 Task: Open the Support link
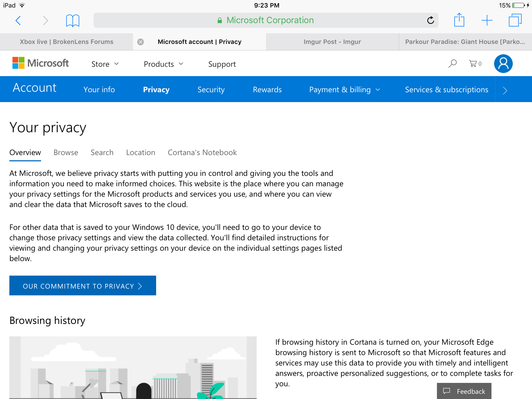(222, 64)
